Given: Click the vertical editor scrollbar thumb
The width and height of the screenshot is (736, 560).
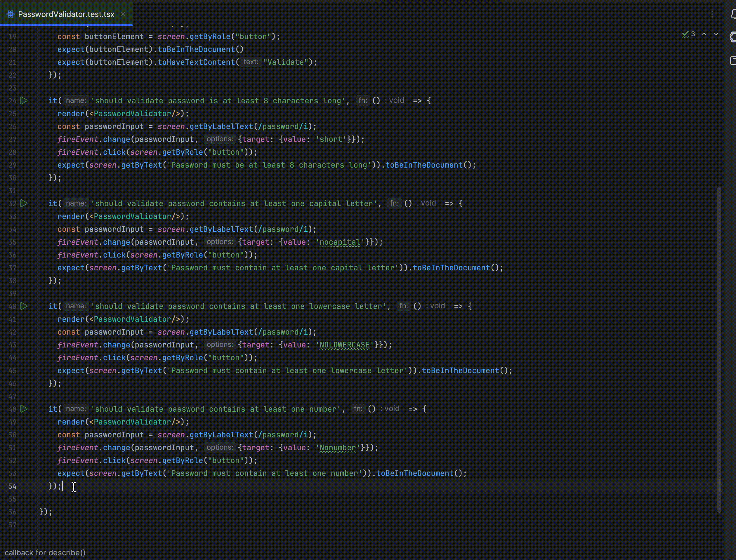Looking at the screenshot, I should click(x=719, y=350).
